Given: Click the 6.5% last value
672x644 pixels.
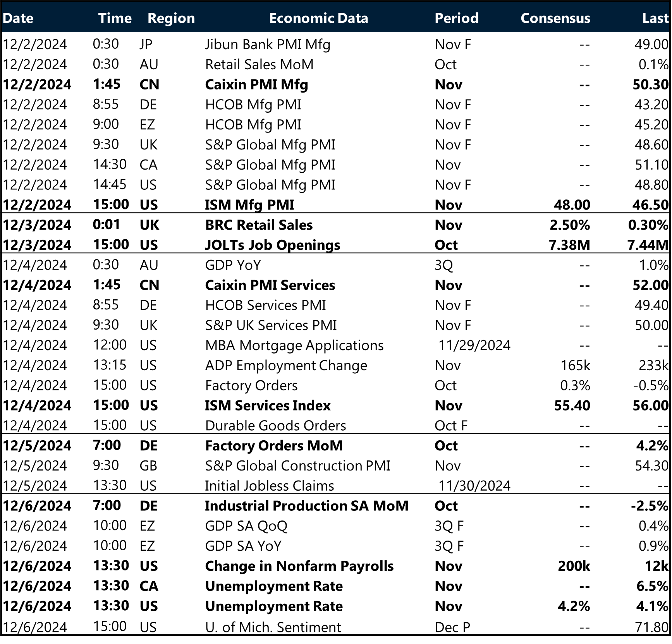Looking at the screenshot, I should tap(652, 586).
